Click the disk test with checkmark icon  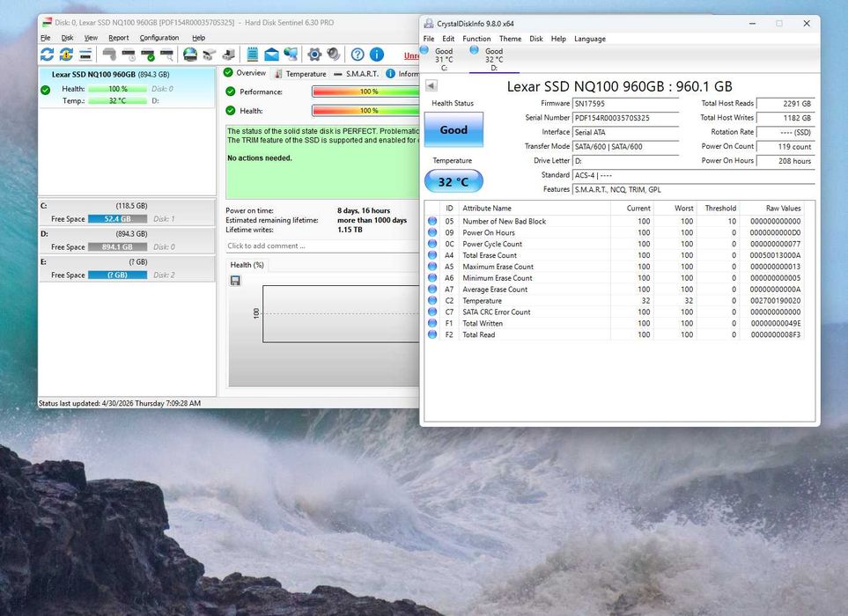point(148,55)
